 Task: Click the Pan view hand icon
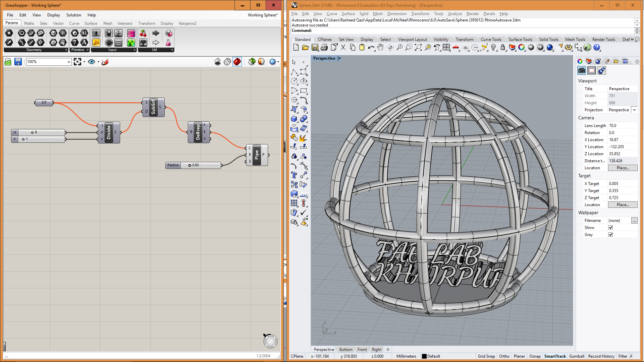tap(380, 47)
